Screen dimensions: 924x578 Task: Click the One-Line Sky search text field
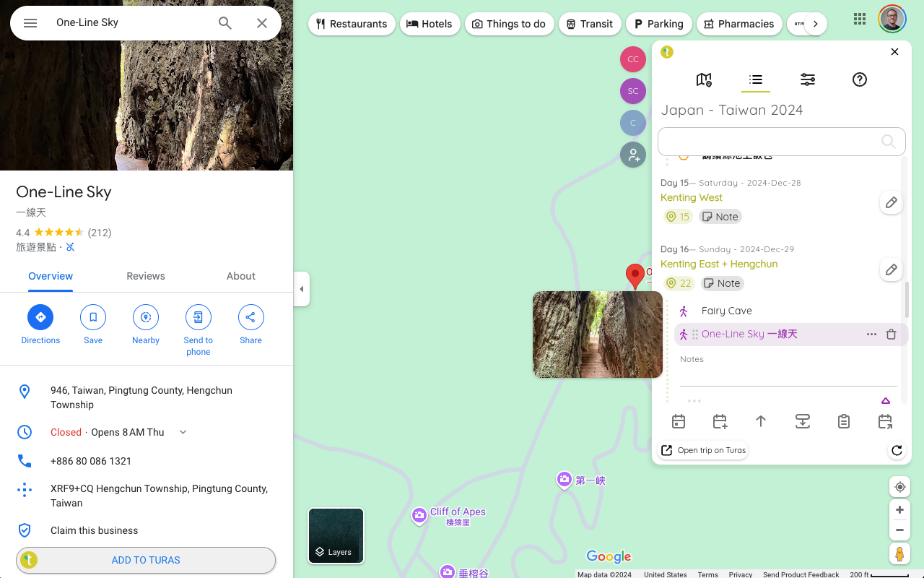pyautogui.click(x=130, y=23)
